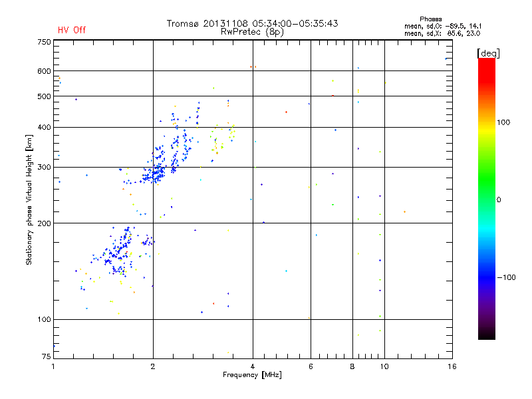Click the colorbar tick label "0"
Viewport: 532px width, 399px height.
pyautogui.click(x=499, y=200)
